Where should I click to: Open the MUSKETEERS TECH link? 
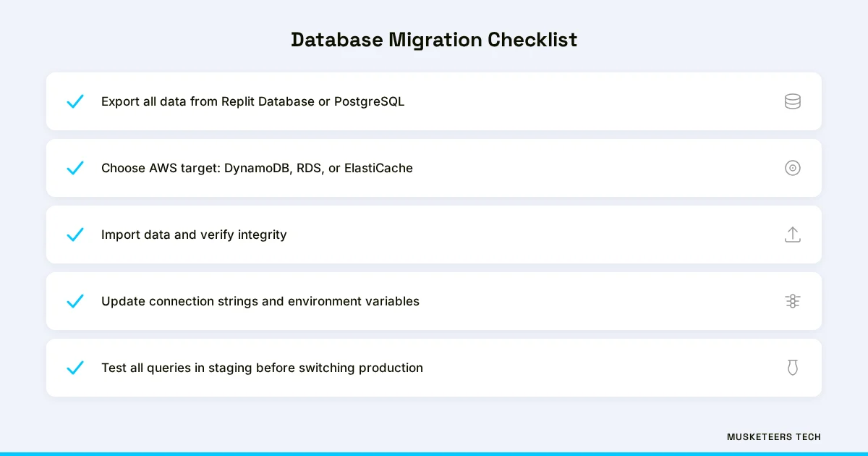click(773, 437)
